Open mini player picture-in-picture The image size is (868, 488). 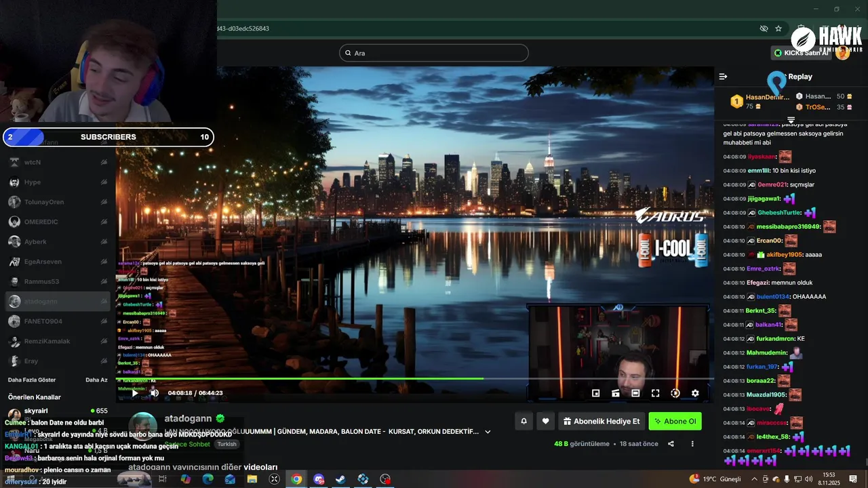596,393
